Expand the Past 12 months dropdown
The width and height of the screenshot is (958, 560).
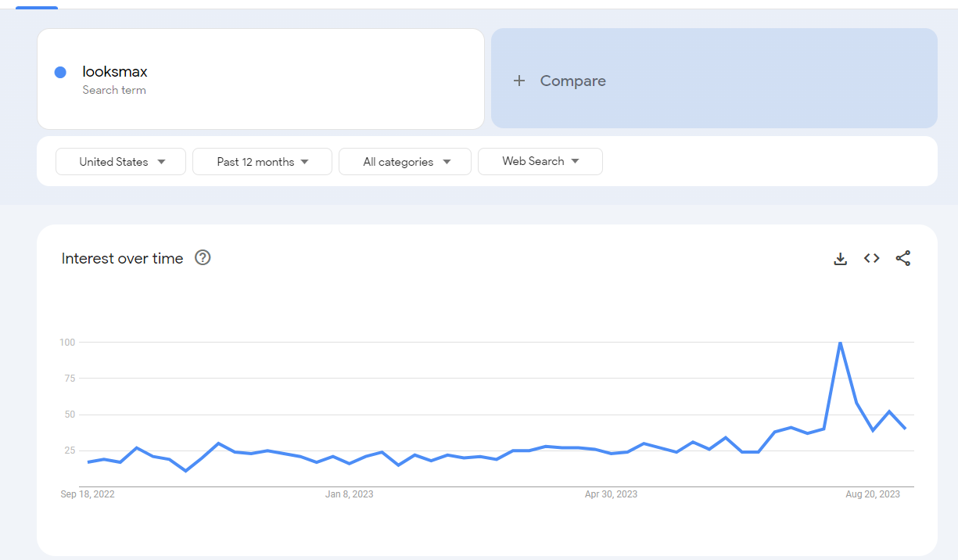pos(262,162)
